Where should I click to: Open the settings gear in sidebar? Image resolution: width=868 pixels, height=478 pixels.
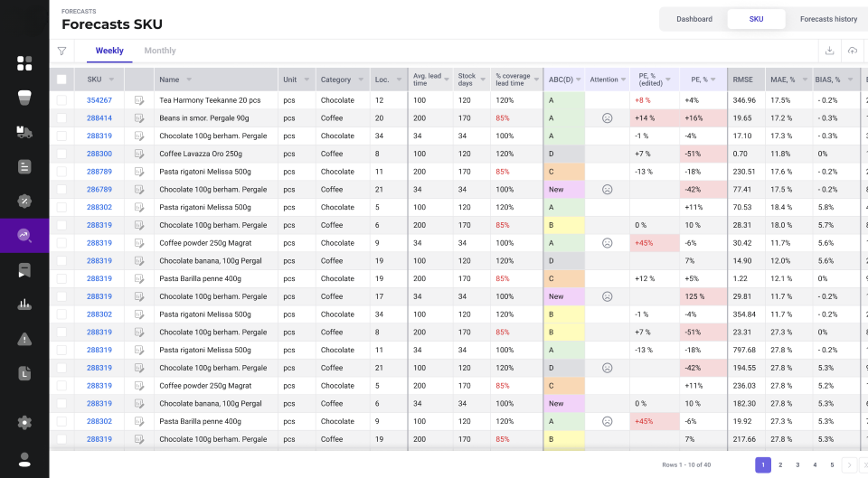pyautogui.click(x=24, y=423)
